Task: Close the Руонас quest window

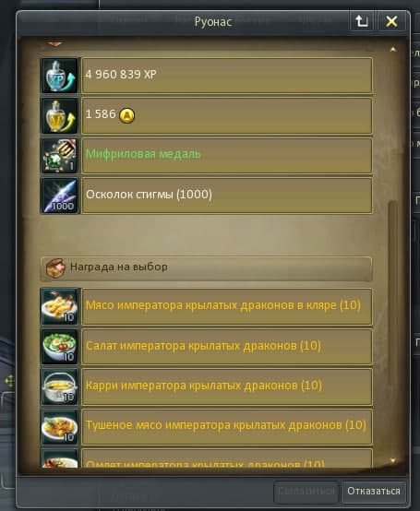Action: tap(391, 21)
